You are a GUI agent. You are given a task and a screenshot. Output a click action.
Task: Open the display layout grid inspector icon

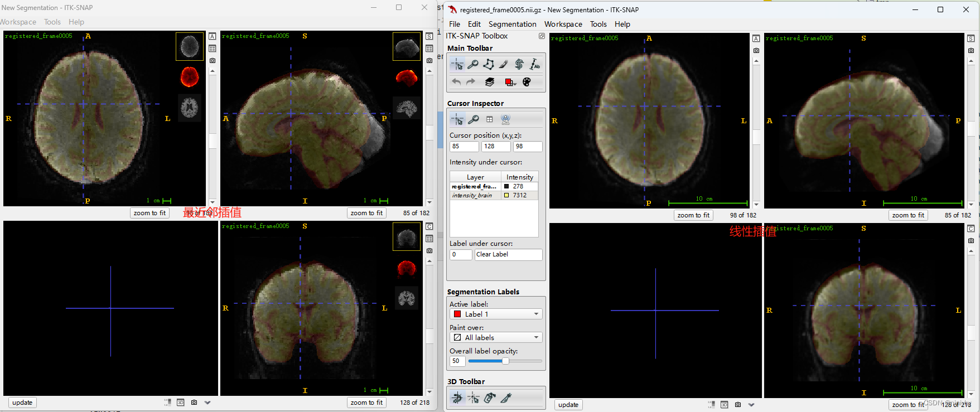489,119
